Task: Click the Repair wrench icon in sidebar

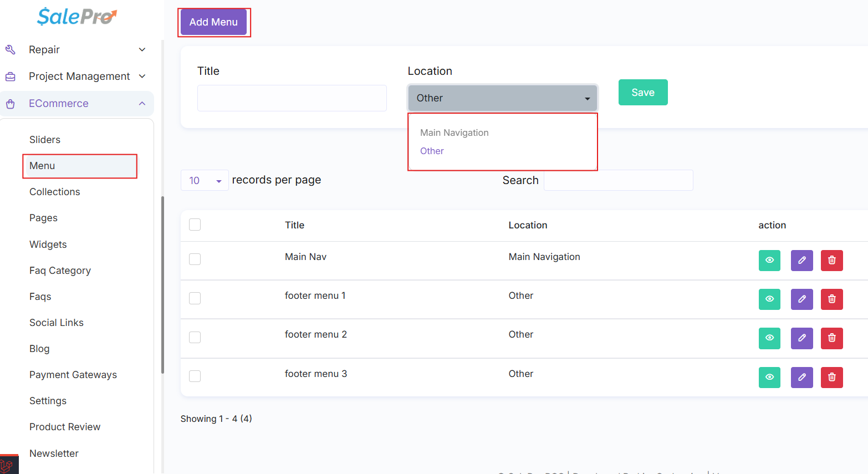Action: pos(10,50)
